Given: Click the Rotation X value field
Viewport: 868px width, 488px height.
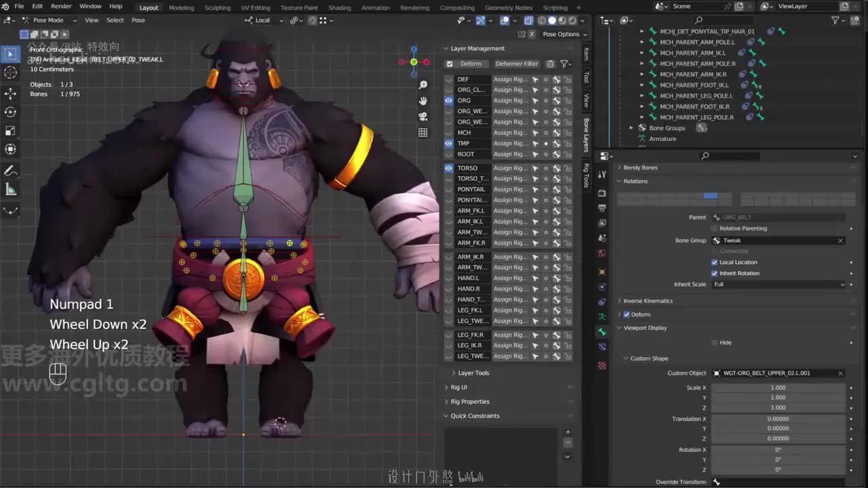Looking at the screenshot, I should pos(778,450).
